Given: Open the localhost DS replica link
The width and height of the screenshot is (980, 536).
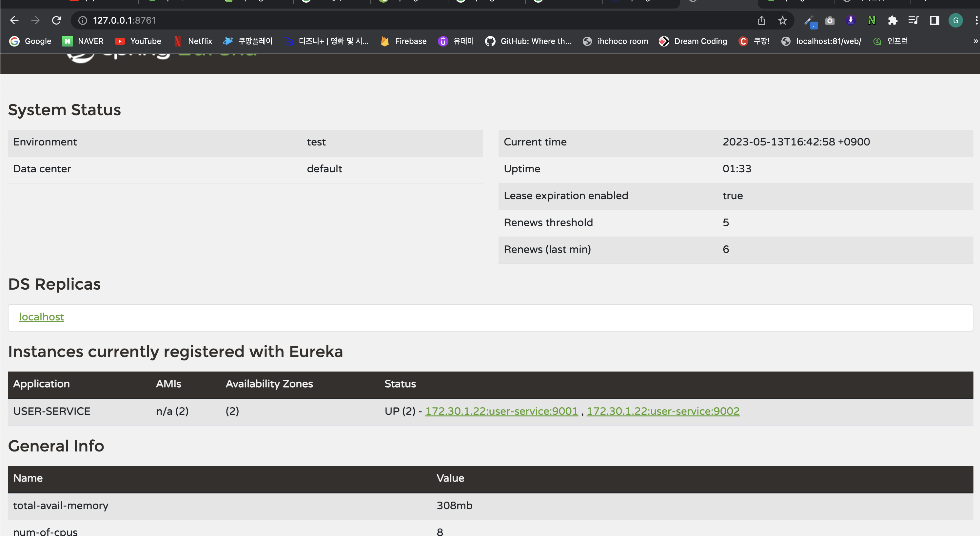Looking at the screenshot, I should click(x=42, y=316).
